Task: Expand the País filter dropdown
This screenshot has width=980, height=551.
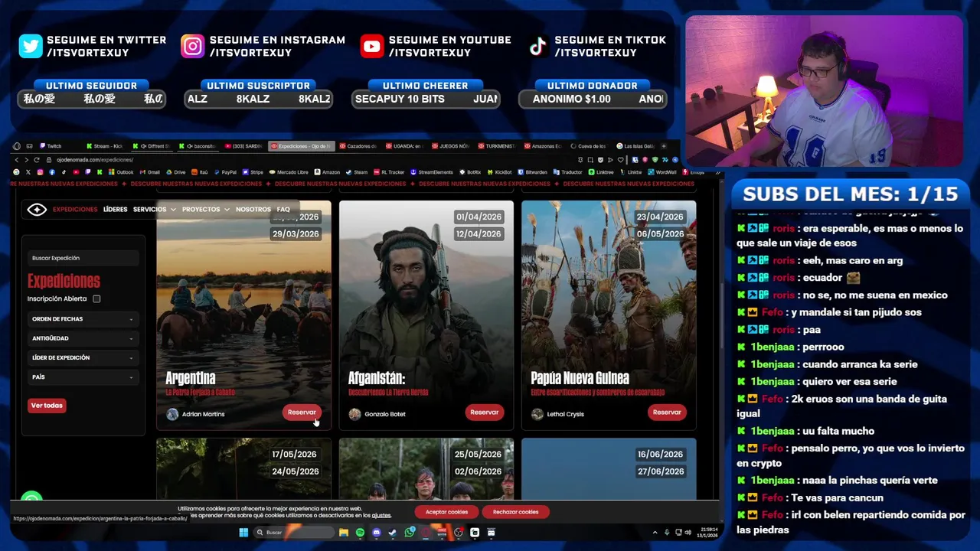Action: [83, 377]
